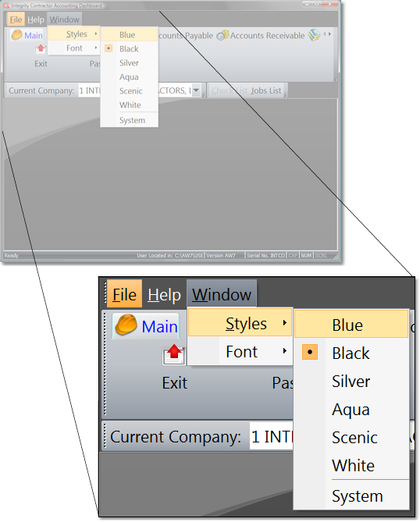Viewport: 420px width, 522px height.
Task: Click the stacked books icon after Accounts Receivable
Action: pos(314,35)
